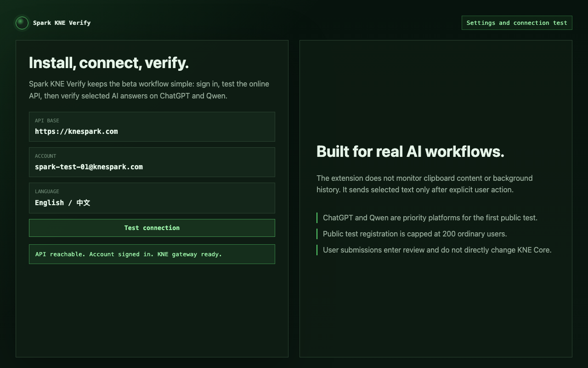
Task: Click the 'Spark KNE Verify' header title text
Action: (x=62, y=23)
